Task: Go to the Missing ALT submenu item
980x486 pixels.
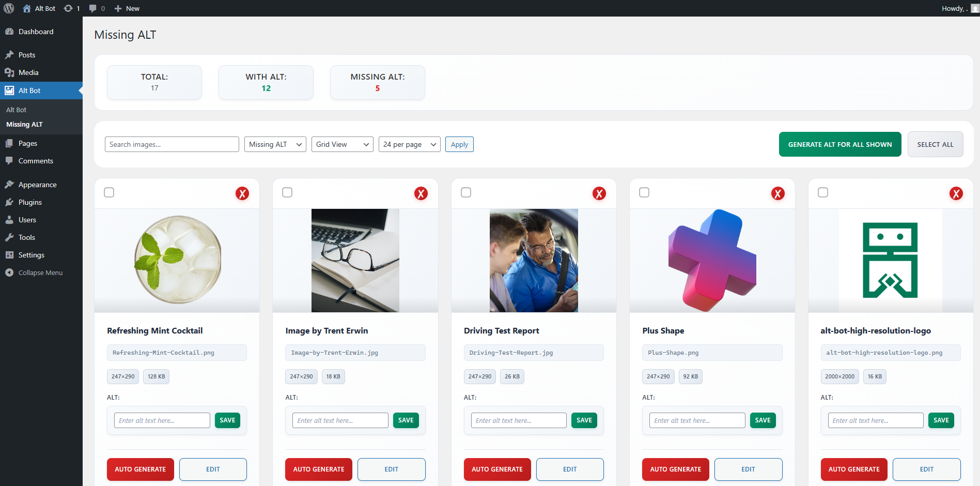Action: click(24, 124)
